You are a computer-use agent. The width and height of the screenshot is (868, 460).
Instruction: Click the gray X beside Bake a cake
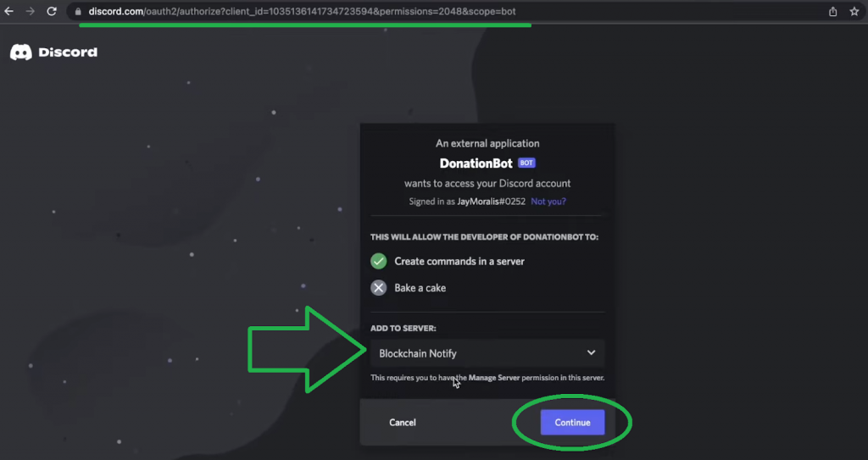379,288
